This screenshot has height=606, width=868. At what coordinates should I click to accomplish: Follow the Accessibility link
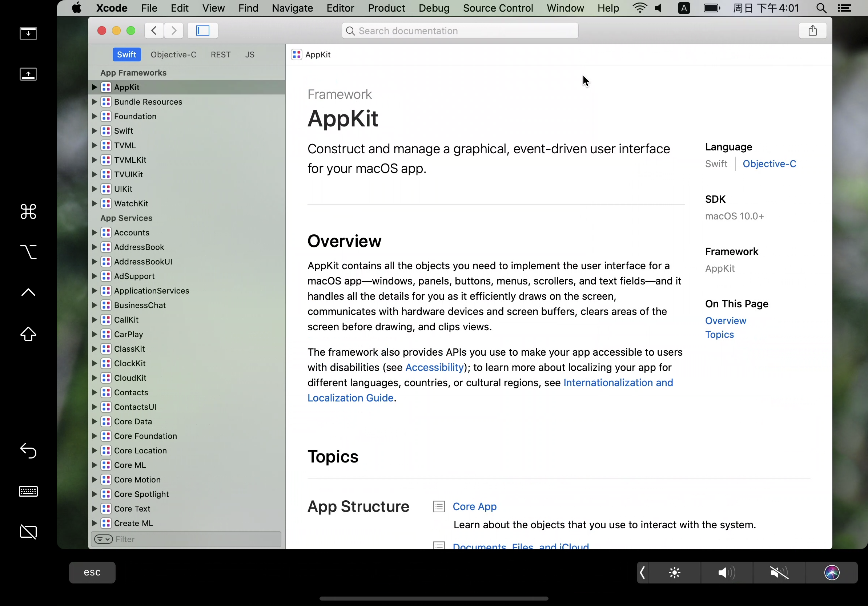434,368
